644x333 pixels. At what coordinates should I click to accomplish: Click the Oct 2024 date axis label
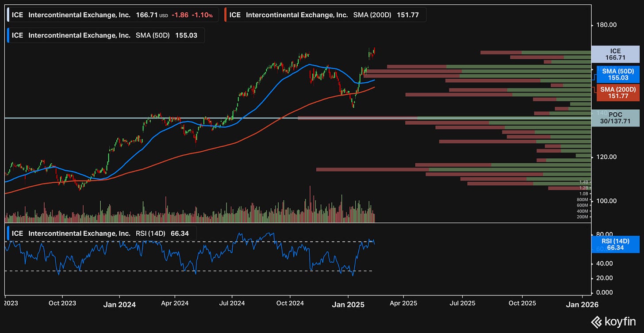coord(290,304)
